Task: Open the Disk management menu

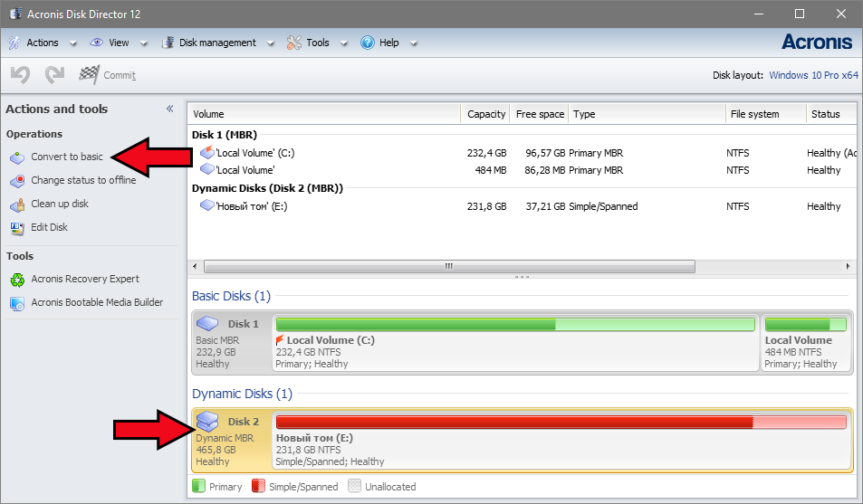Action: coord(217,43)
